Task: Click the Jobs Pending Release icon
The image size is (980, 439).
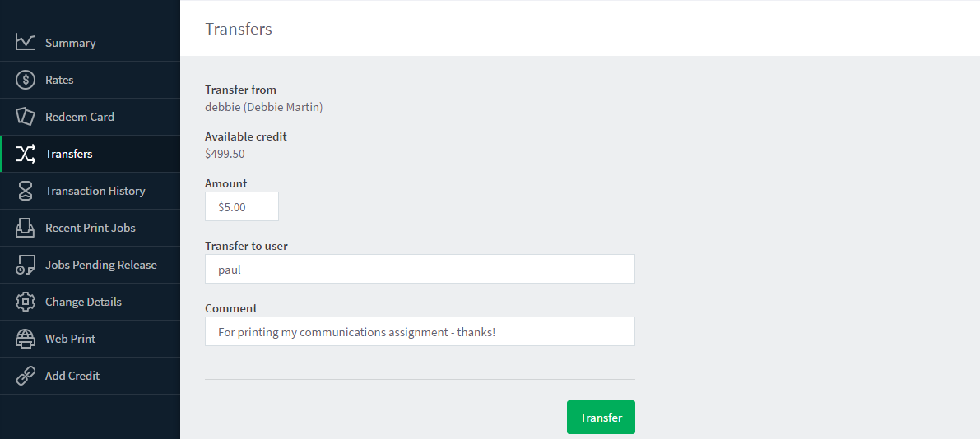Action: tap(26, 265)
